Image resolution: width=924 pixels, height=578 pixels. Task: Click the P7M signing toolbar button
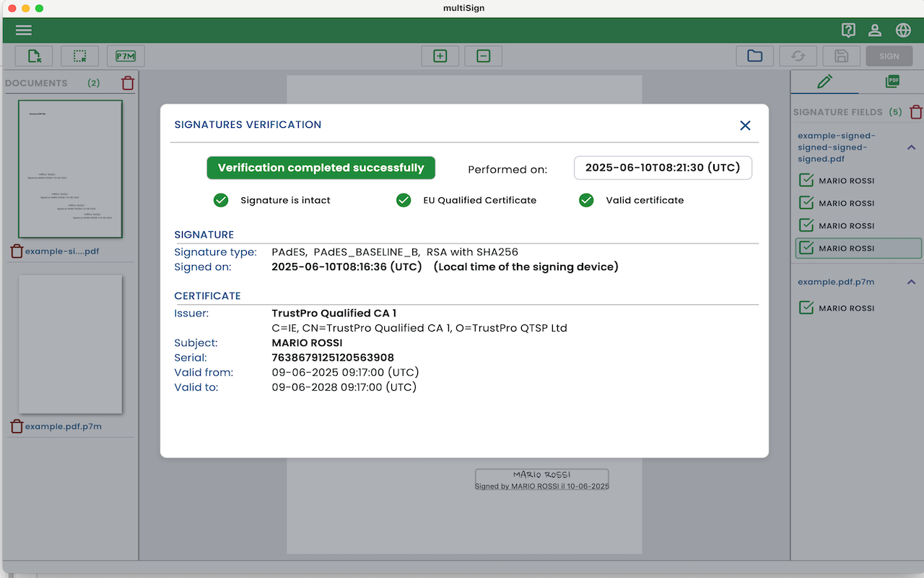pos(126,56)
